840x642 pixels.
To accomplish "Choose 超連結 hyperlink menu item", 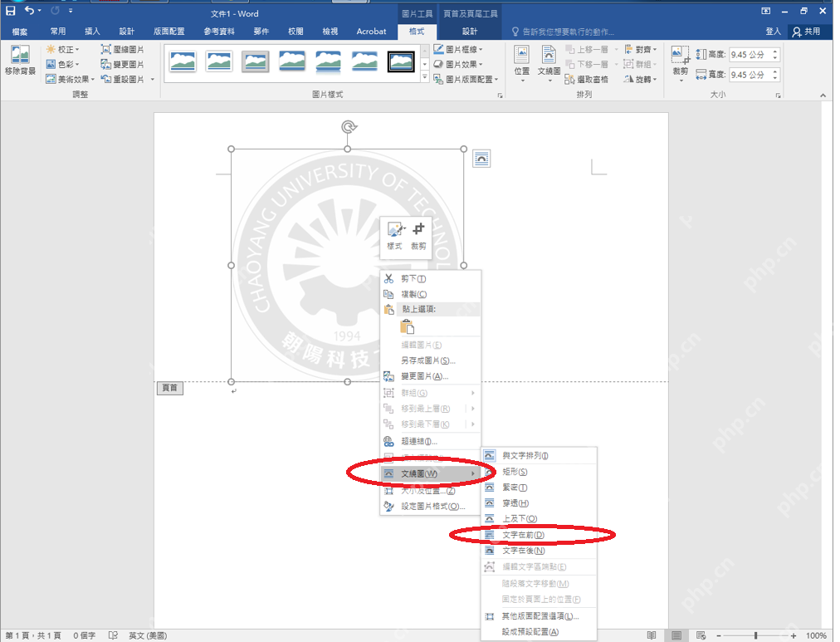I will pos(431,442).
